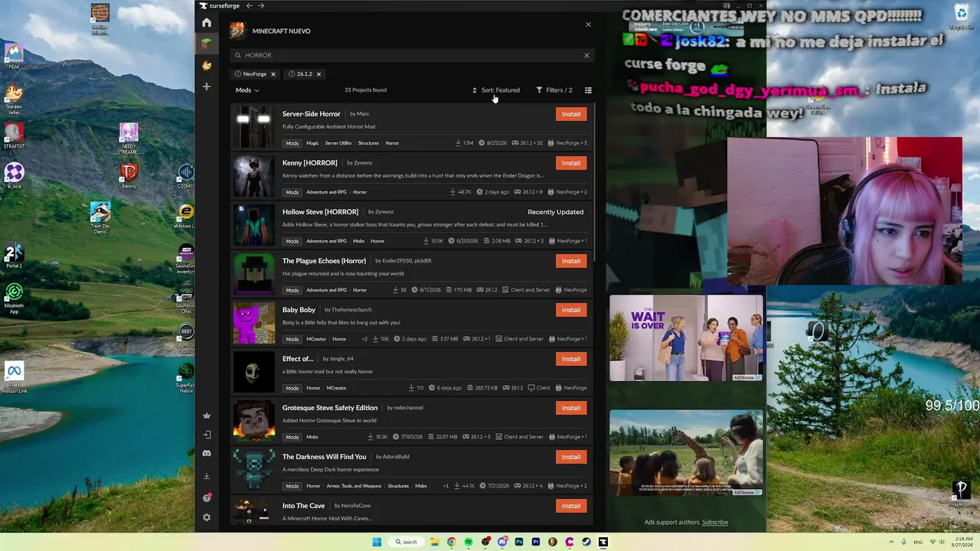980x551 pixels.
Task: Remove the 26.1.2 version filter chip
Action: pos(318,74)
